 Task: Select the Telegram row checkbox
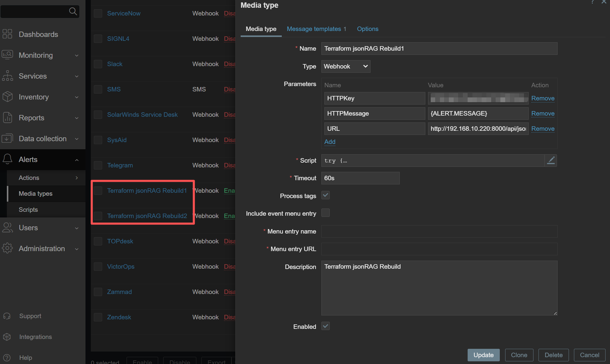click(x=98, y=165)
